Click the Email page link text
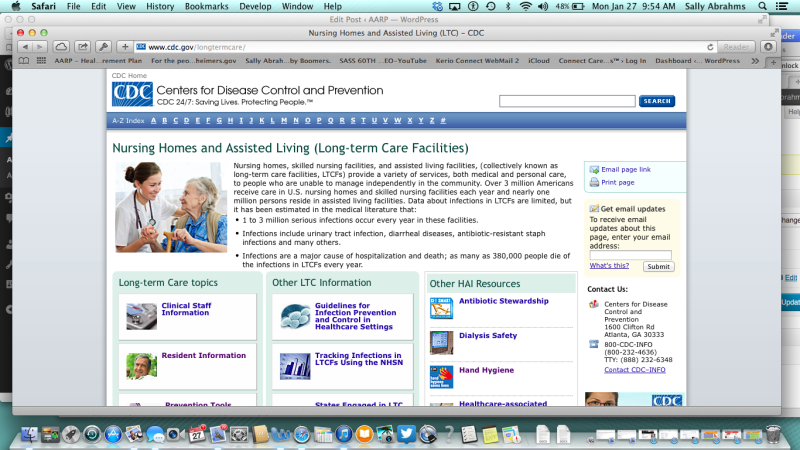Viewport: 800px width, 450px height. click(626, 169)
